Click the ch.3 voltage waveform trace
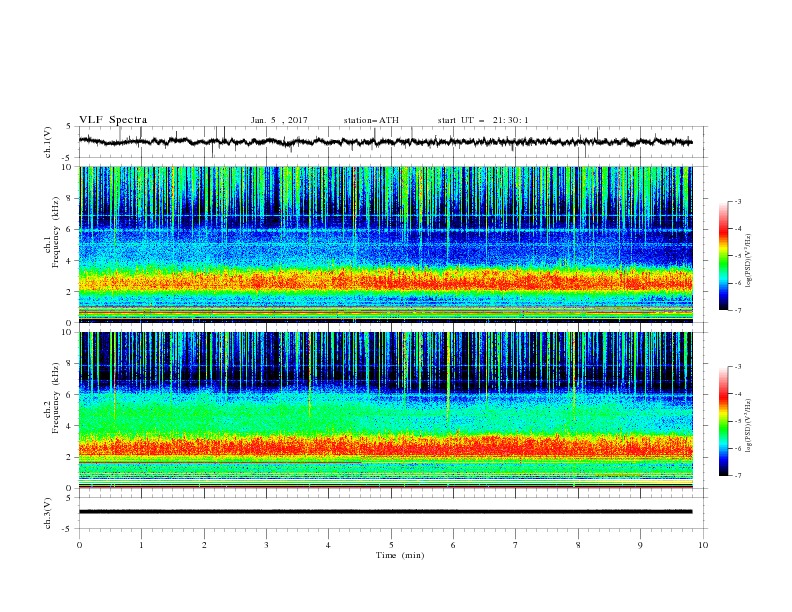Screen dimensions: 792x612 pyautogui.click(x=385, y=512)
